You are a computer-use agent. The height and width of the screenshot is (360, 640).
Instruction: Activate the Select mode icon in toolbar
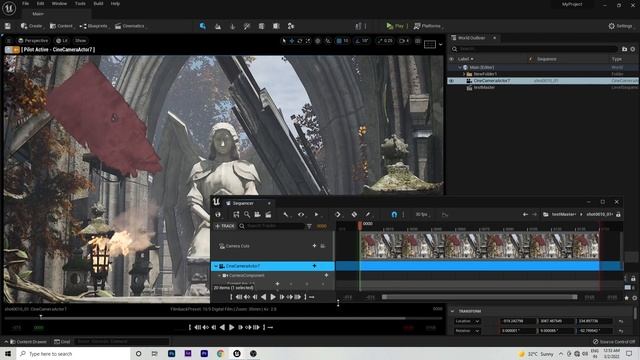[x=203, y=26]
